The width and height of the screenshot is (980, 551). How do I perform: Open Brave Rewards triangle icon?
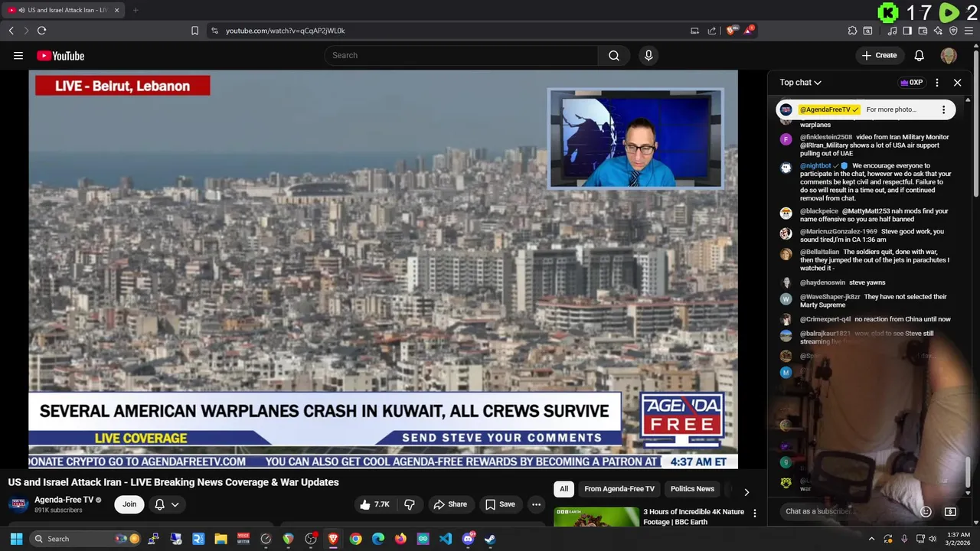pos(749,31)
